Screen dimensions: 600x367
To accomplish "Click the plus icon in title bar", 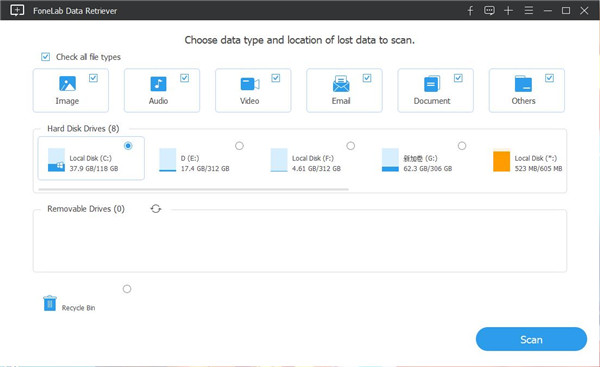I will point(508,11).
